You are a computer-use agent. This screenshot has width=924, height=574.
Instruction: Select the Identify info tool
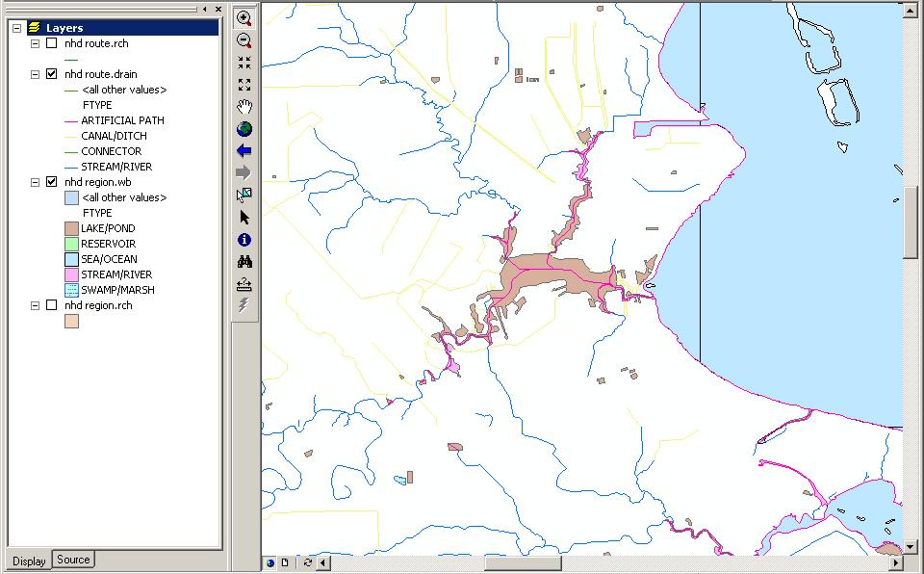244,239
